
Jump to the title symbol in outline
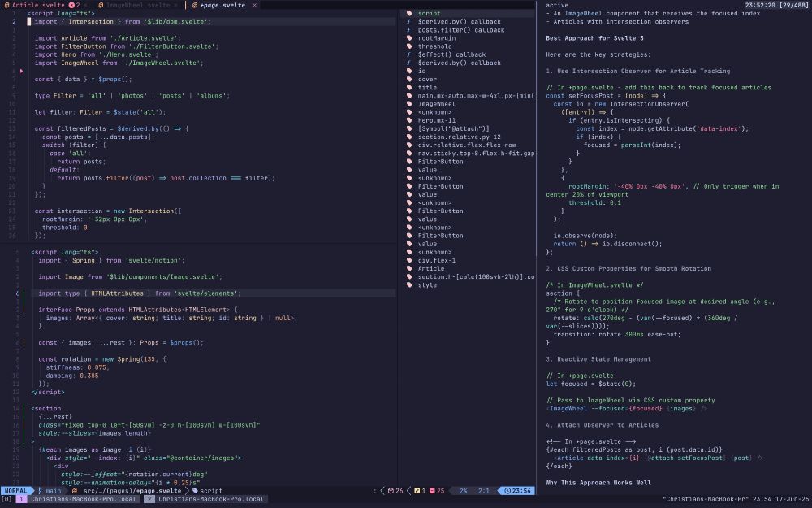click(x=427, y=88)
